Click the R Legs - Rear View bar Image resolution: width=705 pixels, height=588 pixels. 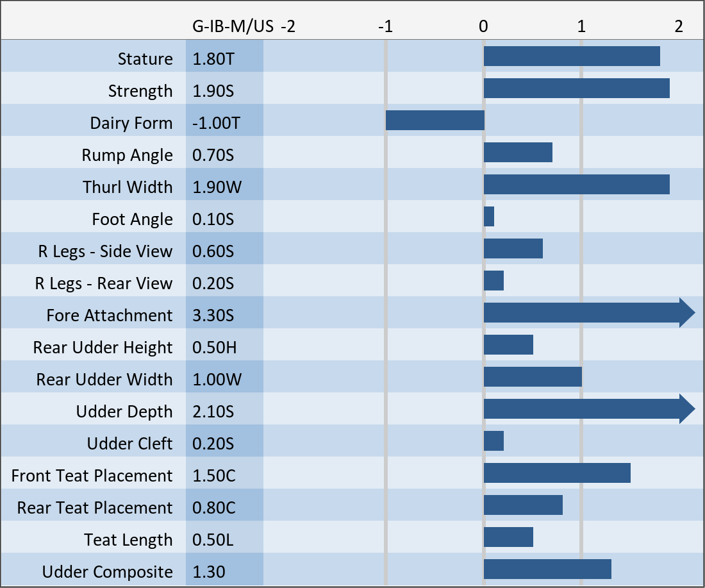(x=493, y=281)
